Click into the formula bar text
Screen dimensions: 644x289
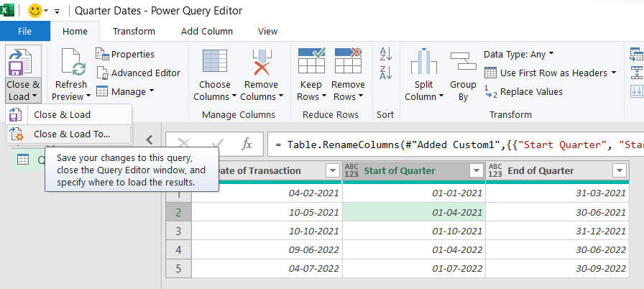(456, 144)
